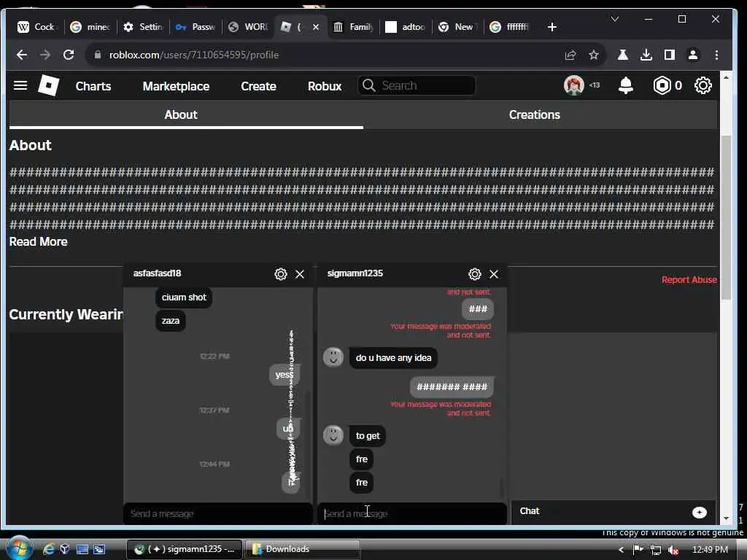This screenshot has height=560, width=747.
Task: Expand the bio with Read More
Action: click(x=38, y=242)
